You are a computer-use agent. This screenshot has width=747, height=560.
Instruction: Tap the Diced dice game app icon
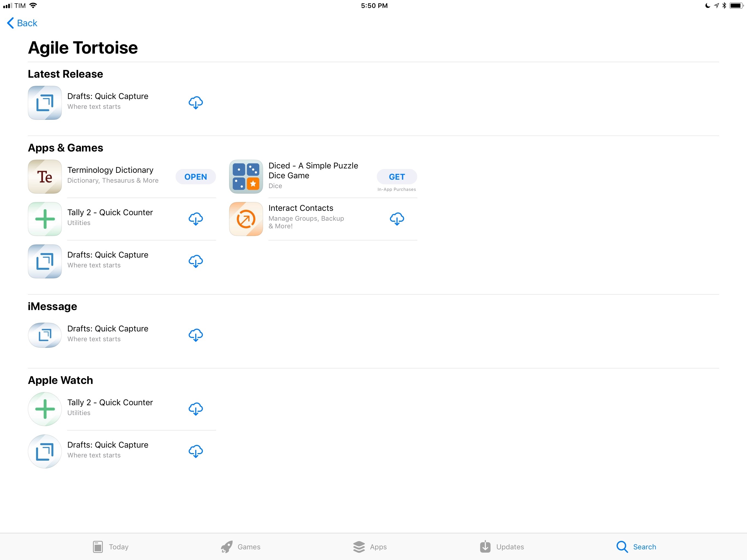246,177
